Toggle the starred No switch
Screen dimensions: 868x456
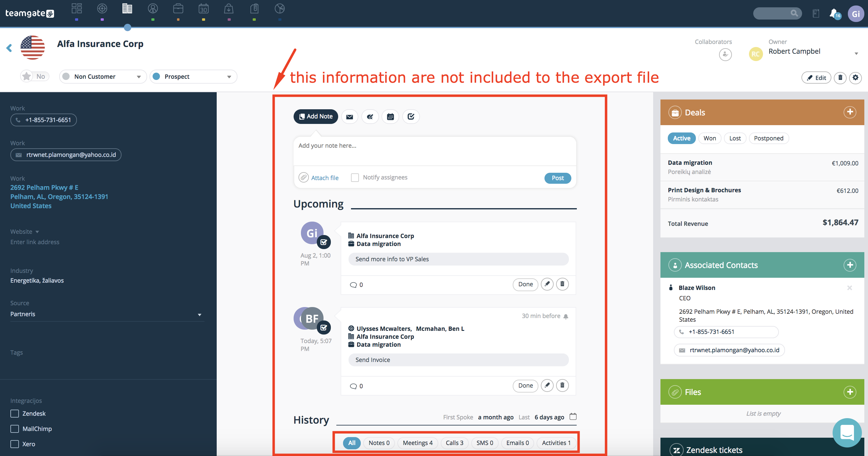point(35,76)
